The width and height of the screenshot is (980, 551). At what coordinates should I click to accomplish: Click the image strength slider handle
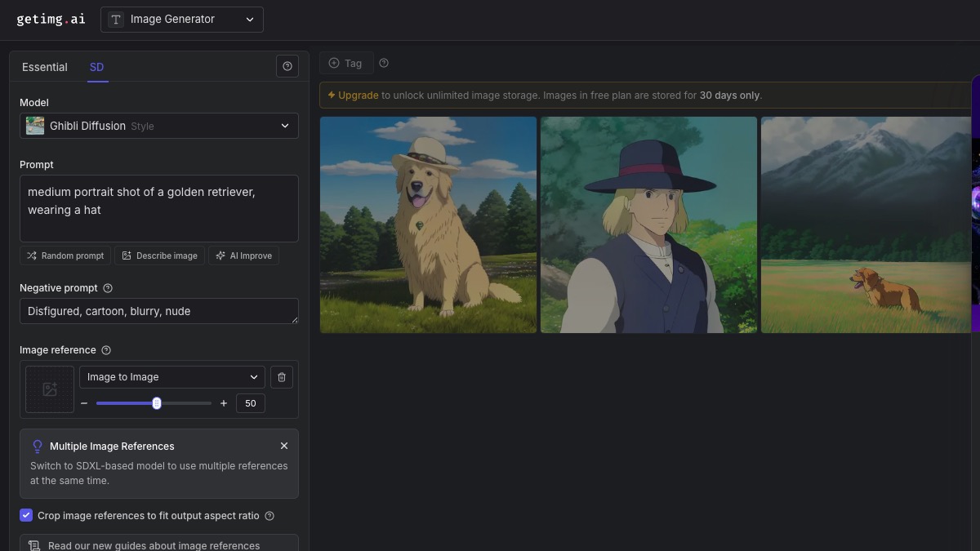tap(157, 403)
